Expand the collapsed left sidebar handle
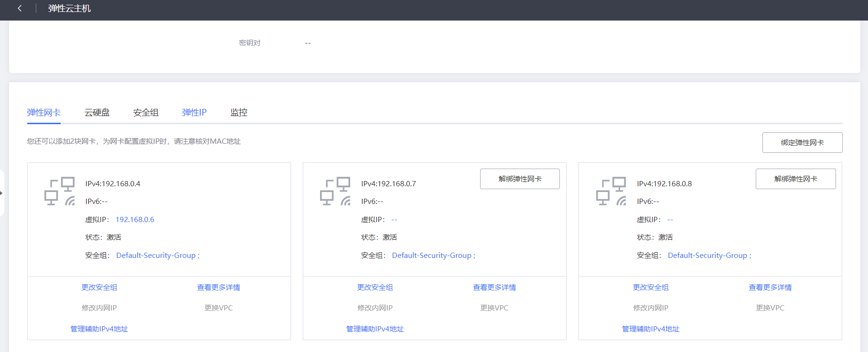 tap(2, 193)
